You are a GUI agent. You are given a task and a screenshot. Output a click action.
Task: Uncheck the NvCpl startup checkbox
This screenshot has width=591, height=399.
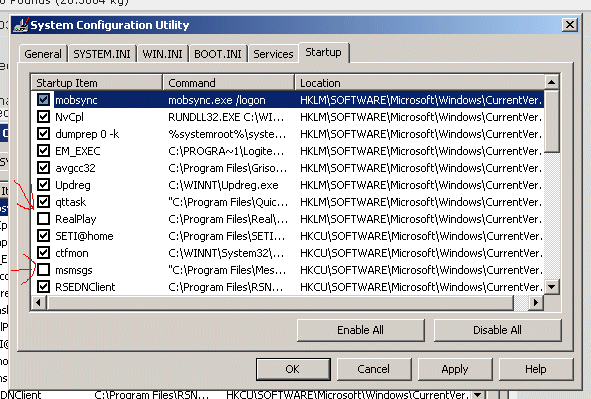[43, 117]
